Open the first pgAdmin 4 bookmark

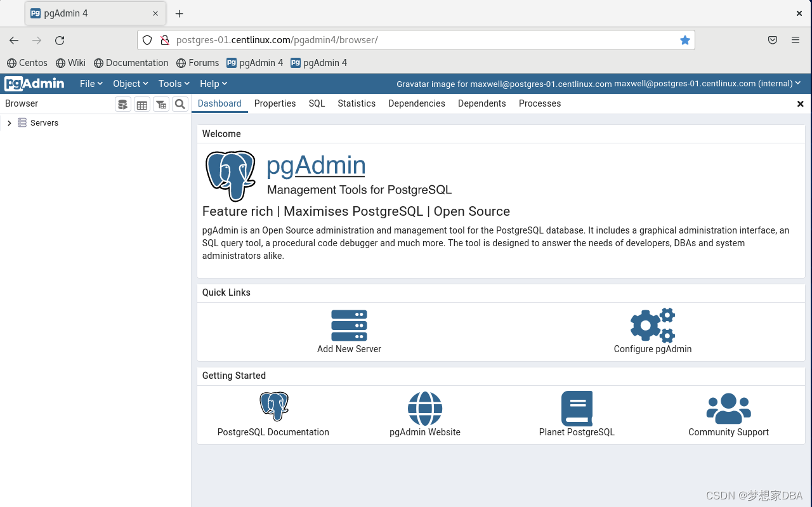[x=255, y=63]
